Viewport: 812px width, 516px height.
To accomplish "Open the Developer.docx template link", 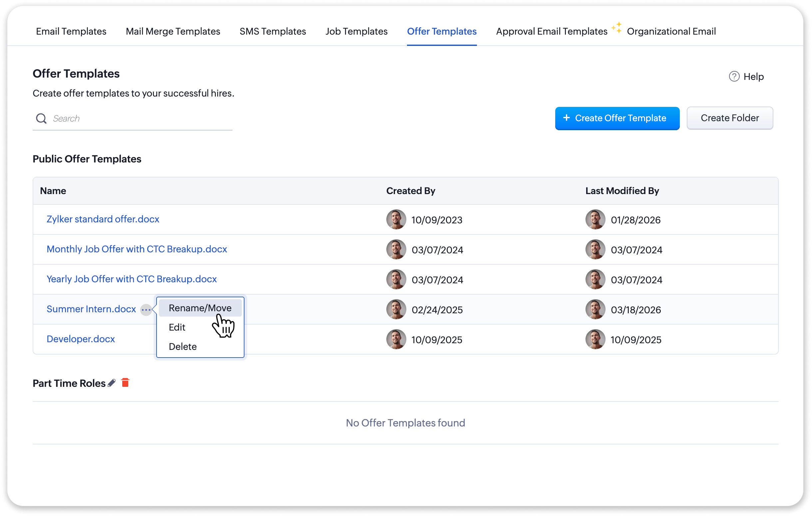I will tap(81, 339).
